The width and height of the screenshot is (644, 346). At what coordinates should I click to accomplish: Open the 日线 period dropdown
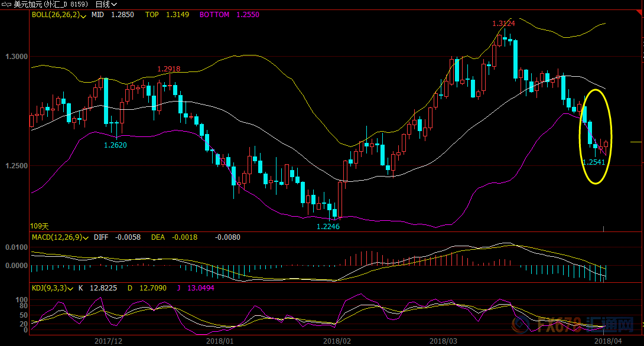click(x=107, y=4)
